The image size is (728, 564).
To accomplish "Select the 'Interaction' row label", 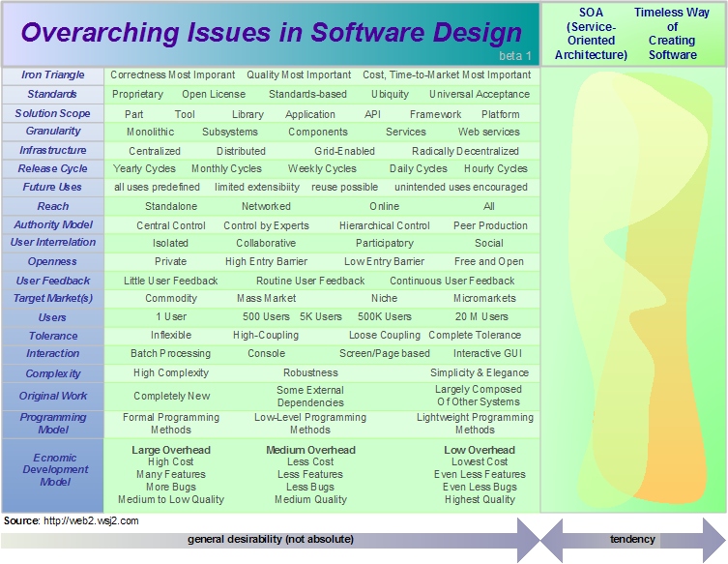I will pyautogui.click(x=52, y=353).
